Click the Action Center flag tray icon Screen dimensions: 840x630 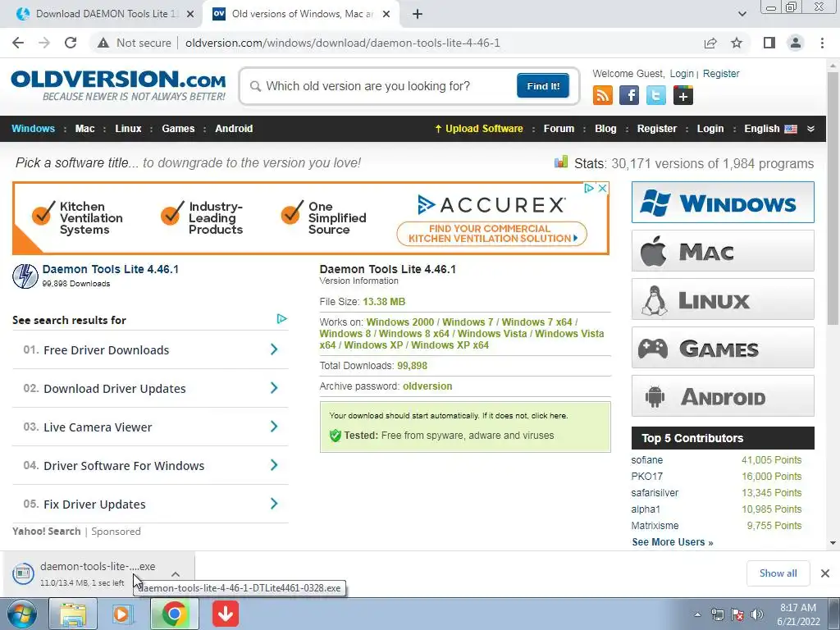click(737, 614)
